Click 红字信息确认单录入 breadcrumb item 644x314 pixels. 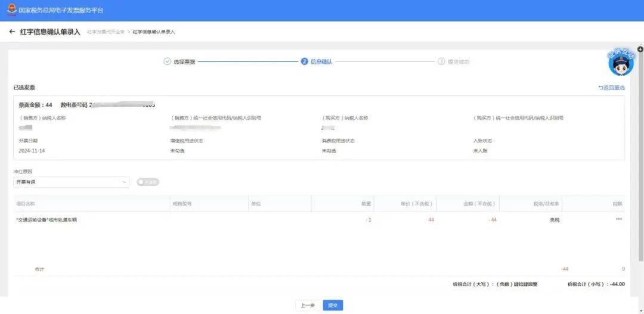tap(154, 32)
